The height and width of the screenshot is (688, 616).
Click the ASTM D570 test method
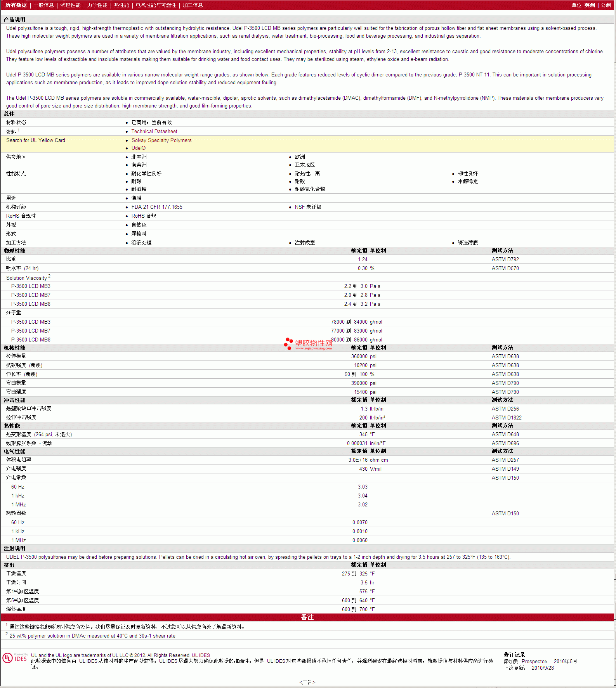click(505, 269)
